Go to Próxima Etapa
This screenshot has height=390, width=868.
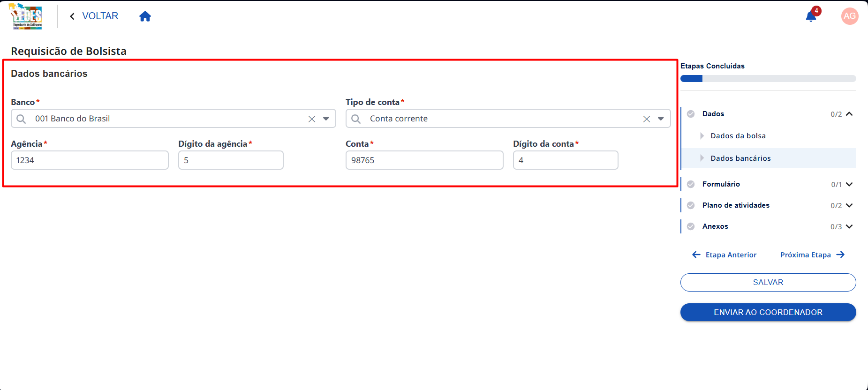click(812, 255)
